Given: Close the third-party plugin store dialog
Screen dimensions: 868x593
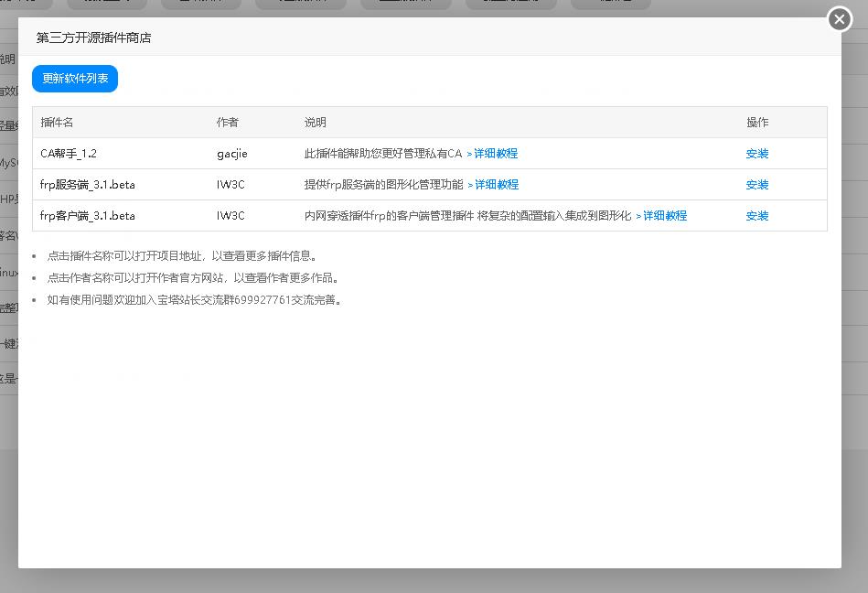Looking at the screenshot, I should click(840, 19).
